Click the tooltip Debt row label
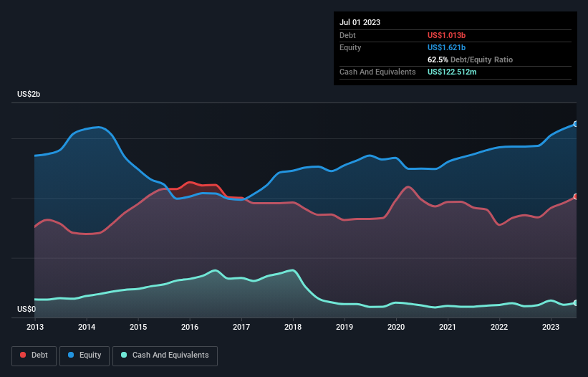 pos(347,35)
